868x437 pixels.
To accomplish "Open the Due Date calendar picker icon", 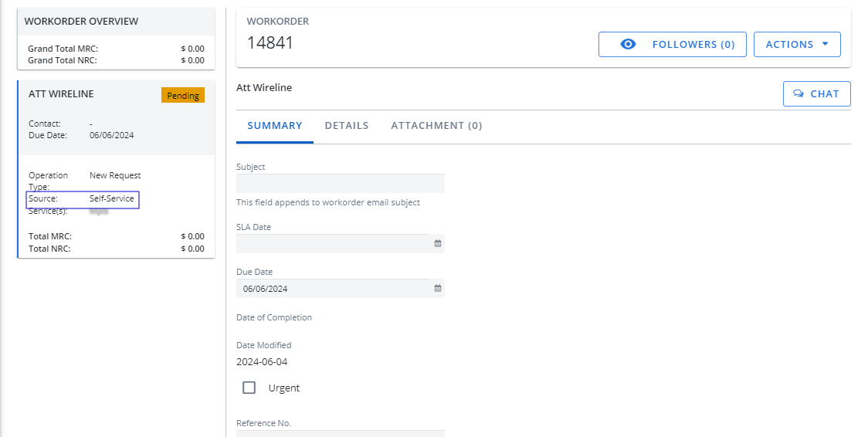I will point(437,288).
